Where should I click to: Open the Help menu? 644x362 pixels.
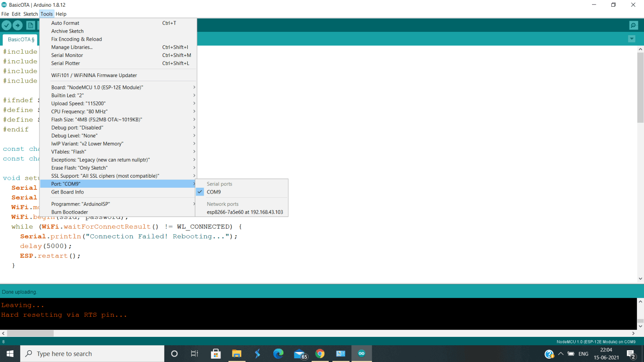tap(61, 14)
